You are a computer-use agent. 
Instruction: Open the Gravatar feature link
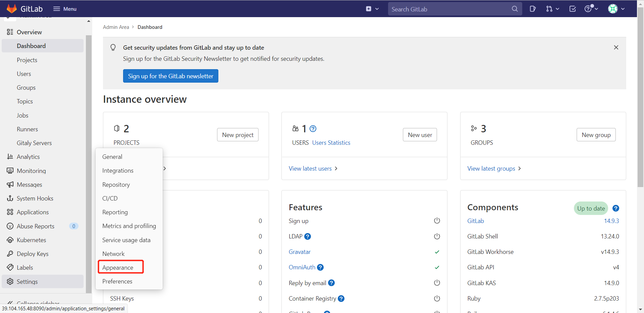coord(300,252)
